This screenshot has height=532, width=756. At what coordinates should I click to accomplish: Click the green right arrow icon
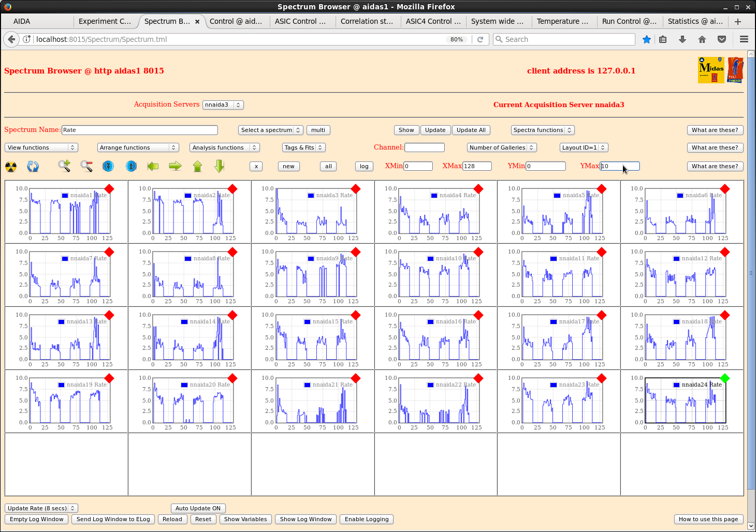(x=176, y=166)
